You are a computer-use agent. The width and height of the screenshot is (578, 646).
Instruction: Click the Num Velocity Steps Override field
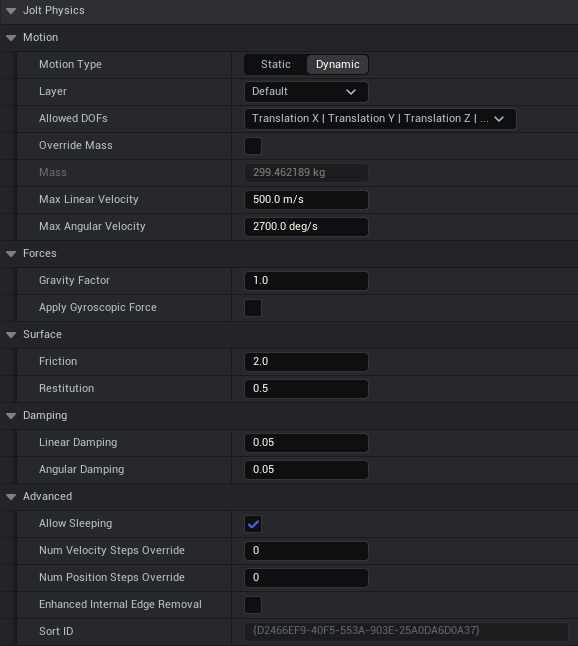(306, 551)
